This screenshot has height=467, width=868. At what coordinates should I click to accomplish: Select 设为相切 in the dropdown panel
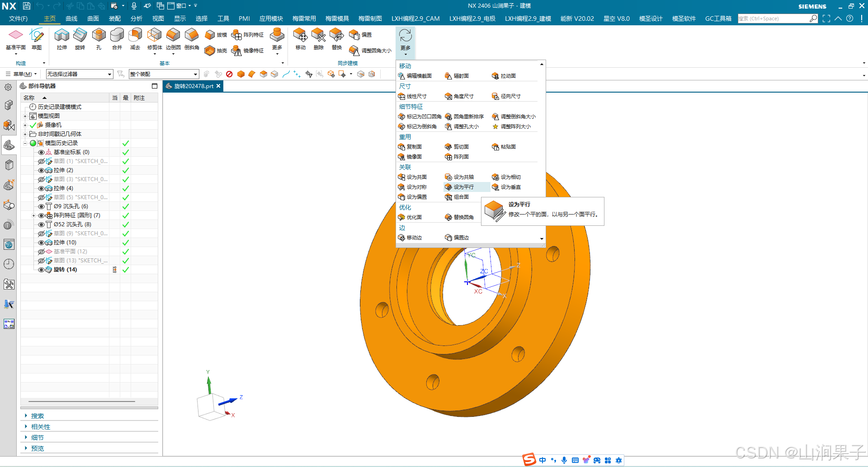[x=506, y=177]
